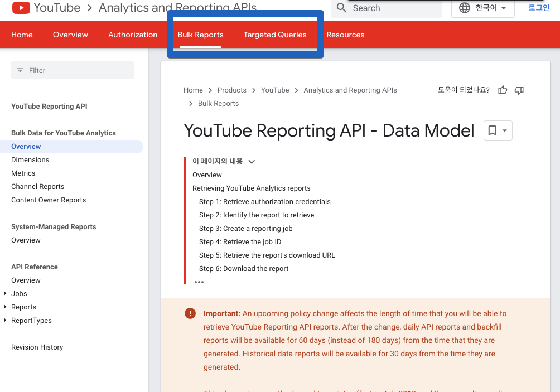
Task: Expand the contents list ellipsis
Action: [199, 282]
